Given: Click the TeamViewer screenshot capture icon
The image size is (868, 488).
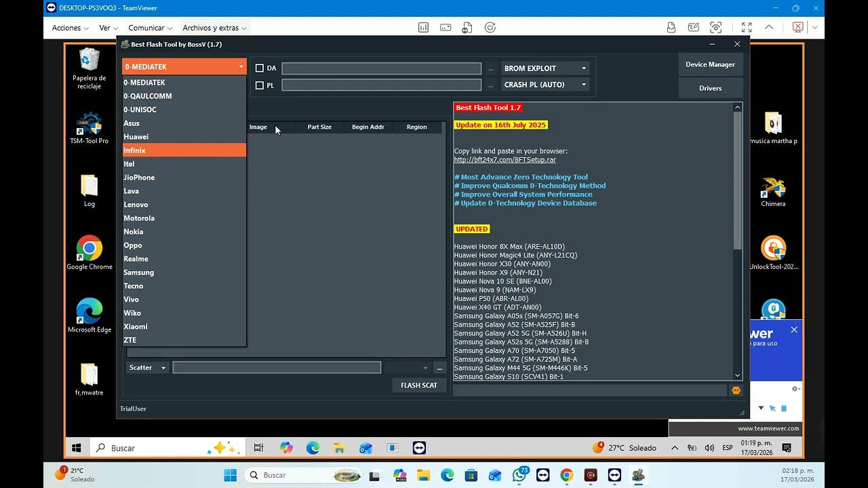Looking at the screenshot, I should coord(715,28).
